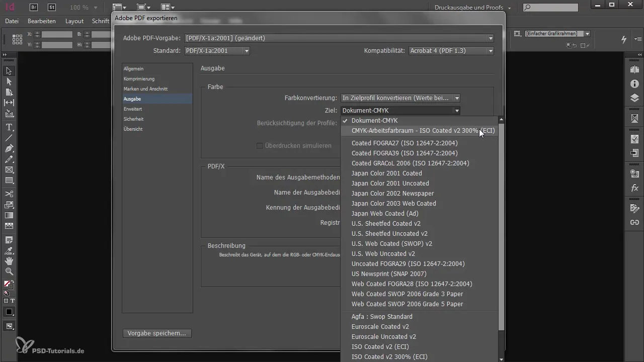Select the Gap tool
The image size is (644, 362).
point(9,103)
